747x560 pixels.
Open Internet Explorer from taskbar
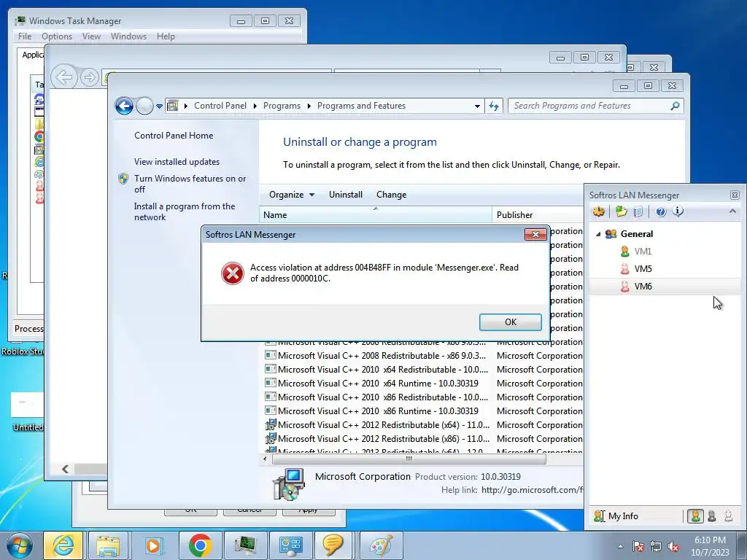[63, 545]
